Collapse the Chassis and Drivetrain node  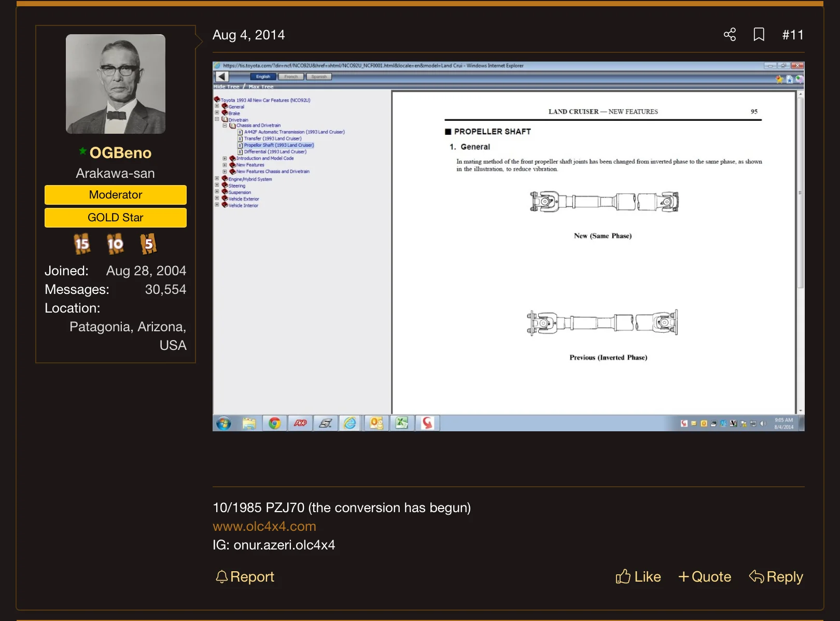pyautogui.click(x=225, y=125)
